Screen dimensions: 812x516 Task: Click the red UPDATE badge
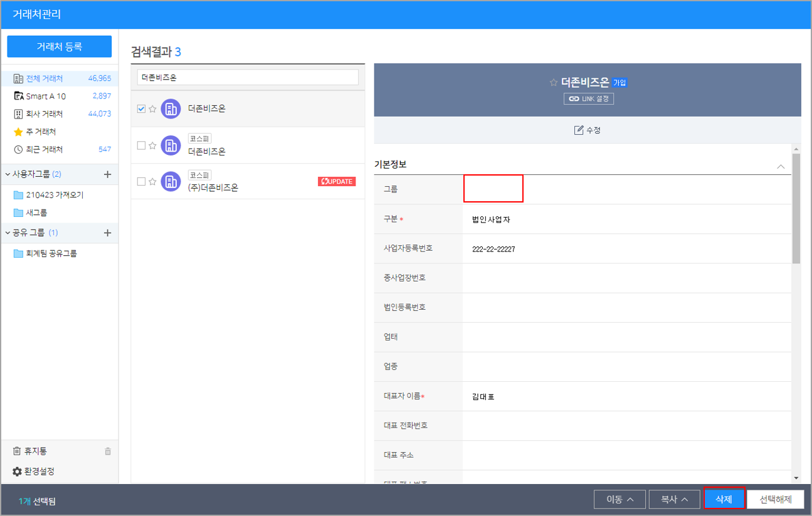pos(337,182)
